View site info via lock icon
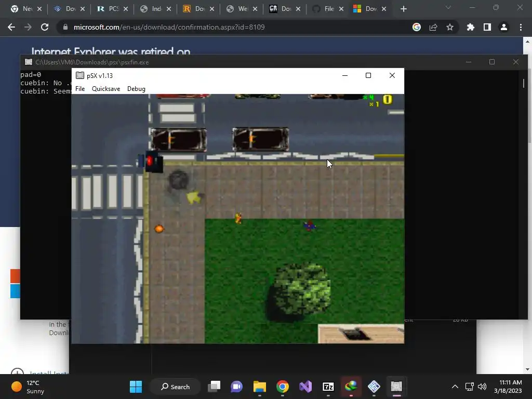The image size is (532, 399). 65,27
